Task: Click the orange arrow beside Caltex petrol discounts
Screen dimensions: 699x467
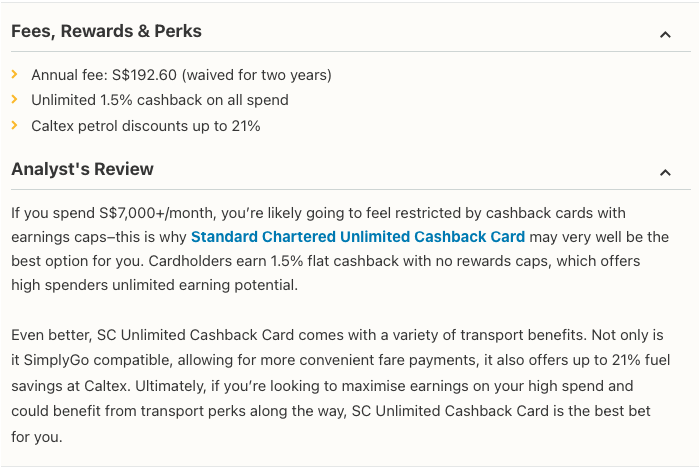Action: point(15,126)
